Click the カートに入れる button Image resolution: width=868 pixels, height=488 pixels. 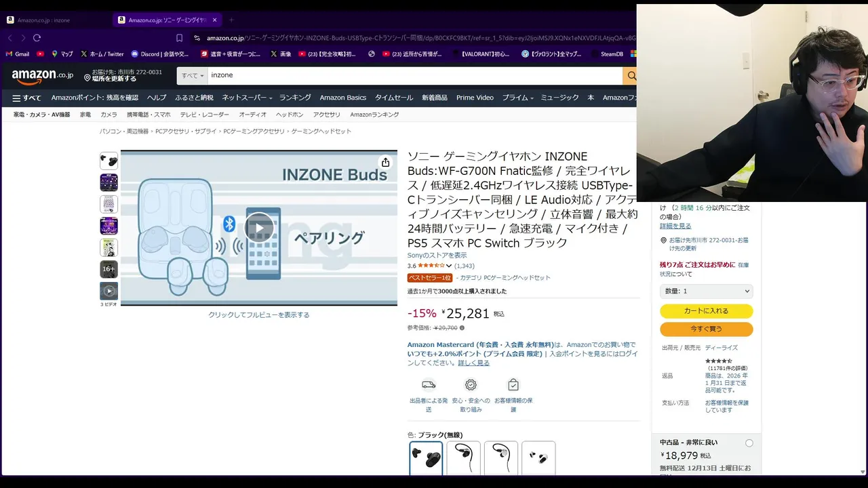(x=706, y=311)
